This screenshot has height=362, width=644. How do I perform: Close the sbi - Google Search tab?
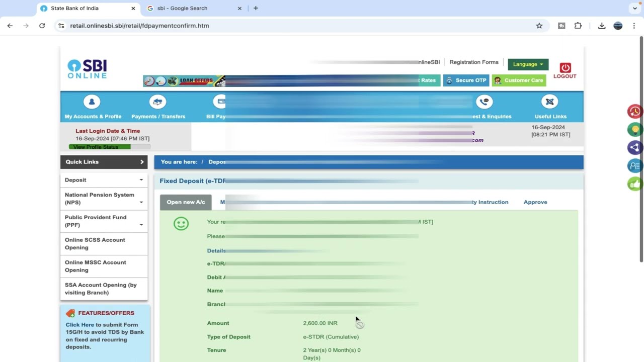pos(239,8)
